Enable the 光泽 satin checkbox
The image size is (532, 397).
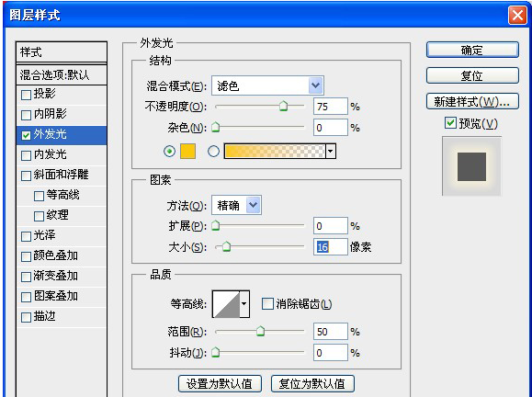click(26, 236)
